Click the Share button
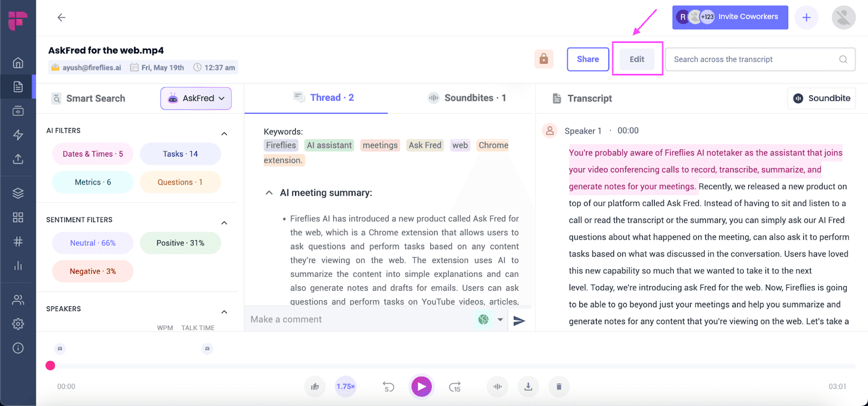The height and width of the screenshot is (406, 868). click(588, 59)
